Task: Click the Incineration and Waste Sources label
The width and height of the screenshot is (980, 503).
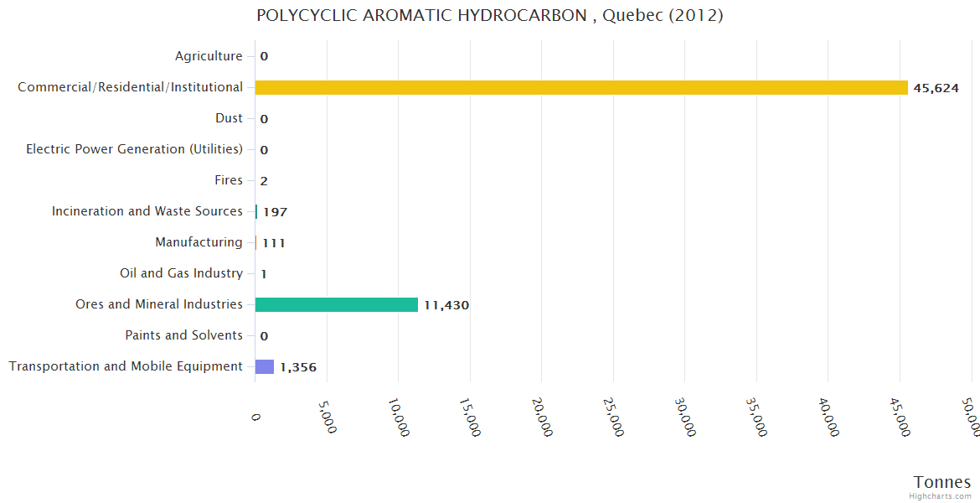Action: [147, 211]
